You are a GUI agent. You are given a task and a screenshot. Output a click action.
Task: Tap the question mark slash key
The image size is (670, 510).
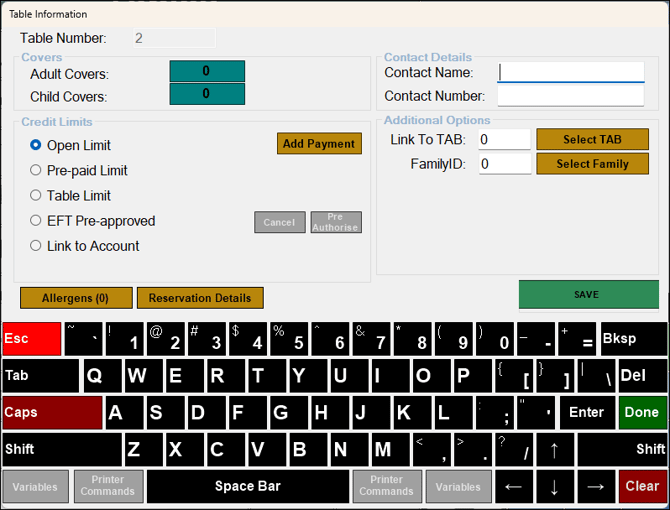point(514,449)
